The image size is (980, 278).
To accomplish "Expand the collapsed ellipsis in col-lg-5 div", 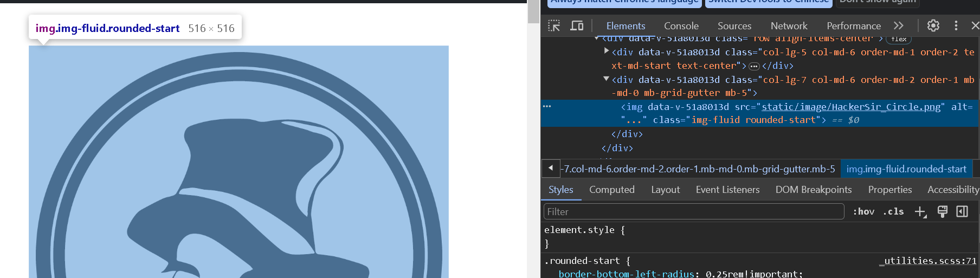I will [754, 66].
